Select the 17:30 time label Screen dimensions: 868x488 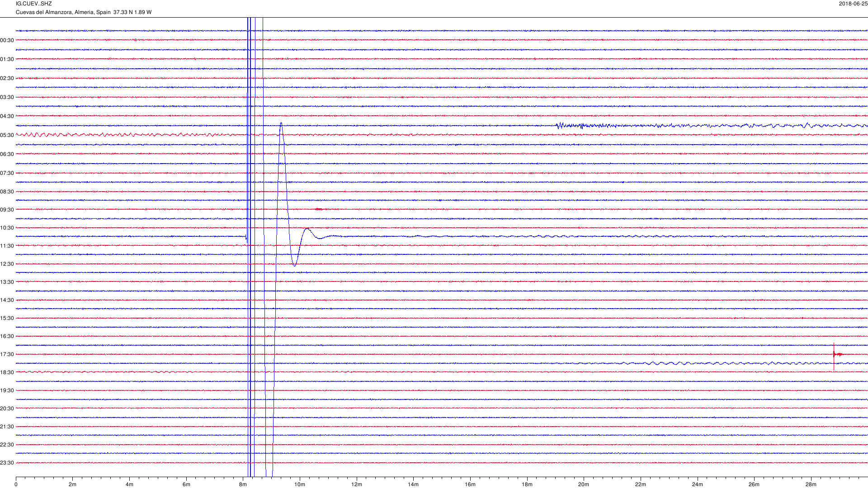pyautogui.click(x=7, y=354)
